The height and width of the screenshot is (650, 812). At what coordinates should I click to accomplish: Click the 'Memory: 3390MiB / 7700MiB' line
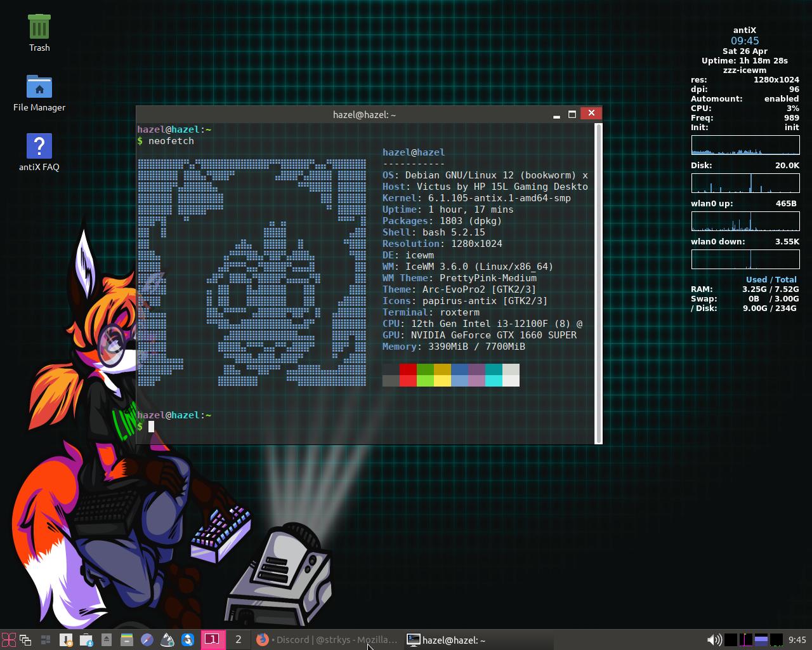[454, 347]
